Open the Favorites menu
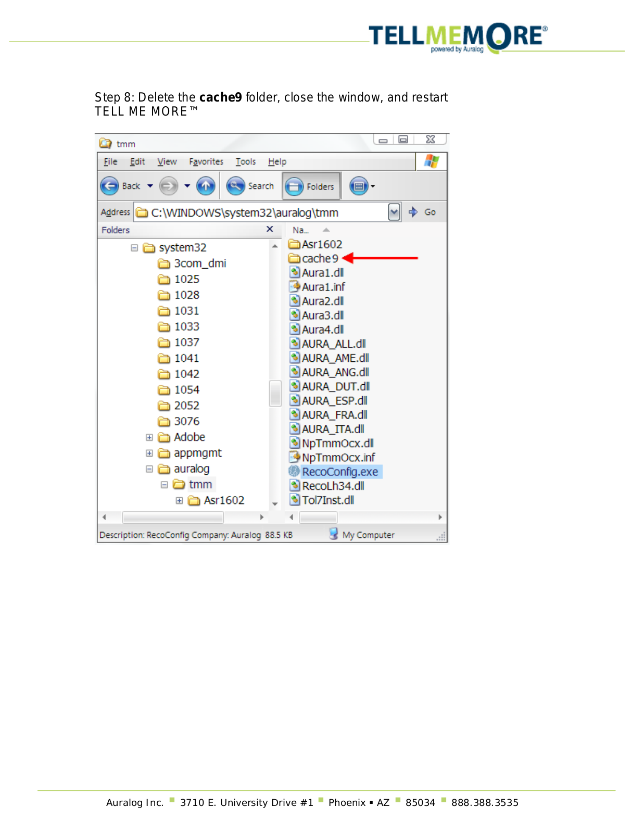The image size is (644, 833). (x=206, y=162)
